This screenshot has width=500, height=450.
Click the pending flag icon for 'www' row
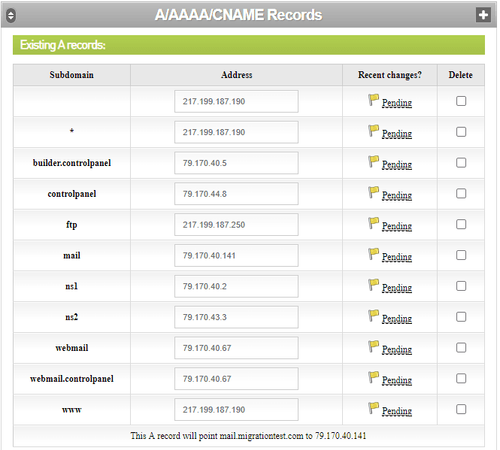tap(373, 408)
